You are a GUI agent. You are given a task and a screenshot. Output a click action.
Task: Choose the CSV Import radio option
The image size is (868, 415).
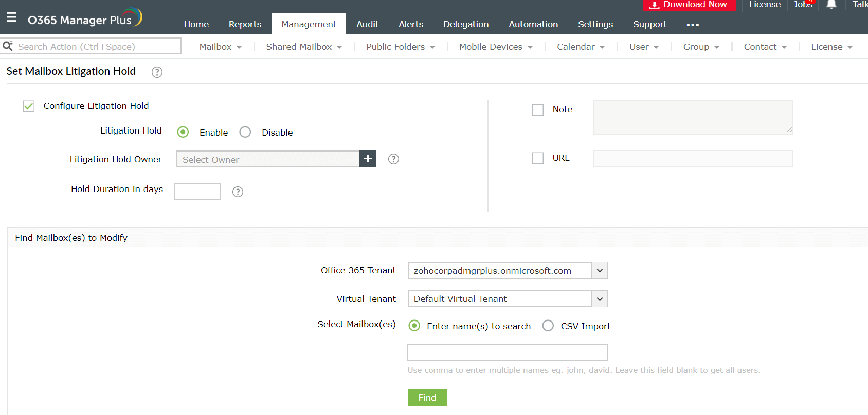[548, 326]
